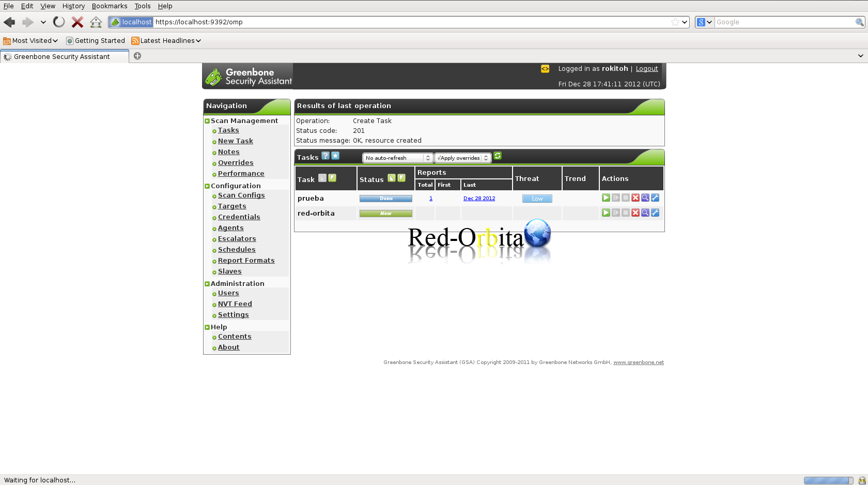Viewport: 868px width, 485px height.
Task: Go to Scan Configs in navigation
Action: pyautogui.click(x=241, y=195)
